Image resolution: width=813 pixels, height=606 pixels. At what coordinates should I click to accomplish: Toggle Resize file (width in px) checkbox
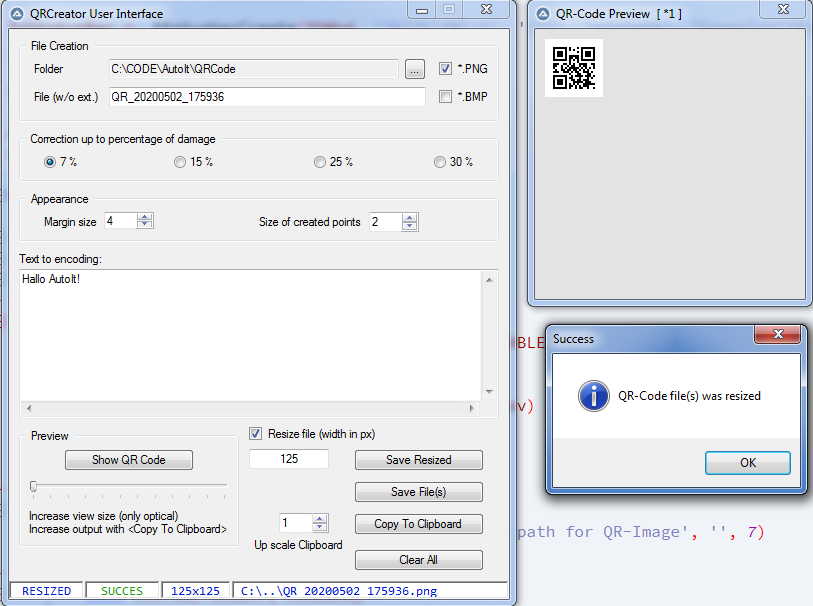[257, 434]
